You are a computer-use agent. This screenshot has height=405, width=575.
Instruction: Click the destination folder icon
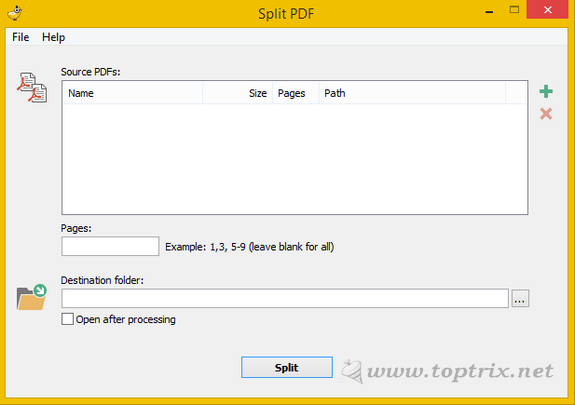(32, 297)
